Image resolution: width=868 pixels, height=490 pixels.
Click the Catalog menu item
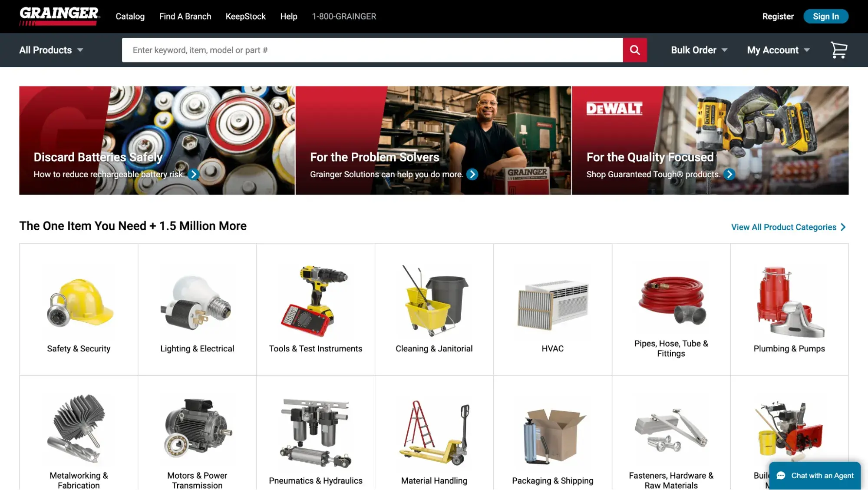click(130, 16)
